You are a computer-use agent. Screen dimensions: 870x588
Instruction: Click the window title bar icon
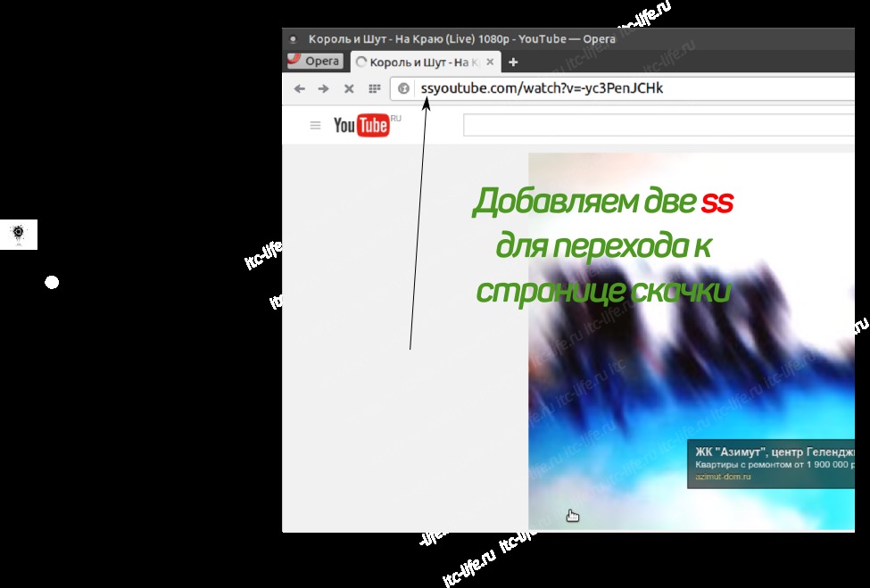click(x=293, y=39)
